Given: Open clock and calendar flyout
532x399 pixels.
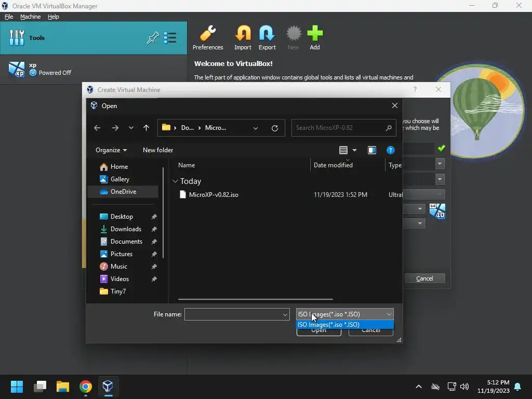Looking at the screenshot, I should [x=494, y=387].
